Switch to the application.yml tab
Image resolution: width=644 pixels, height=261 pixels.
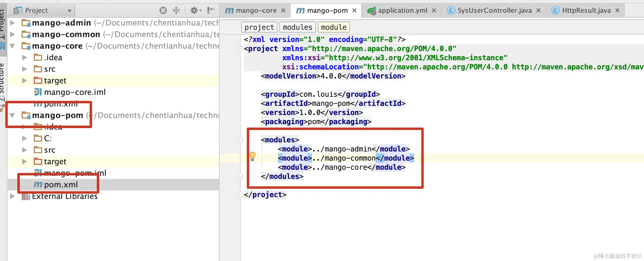click(x=402, y=11)
